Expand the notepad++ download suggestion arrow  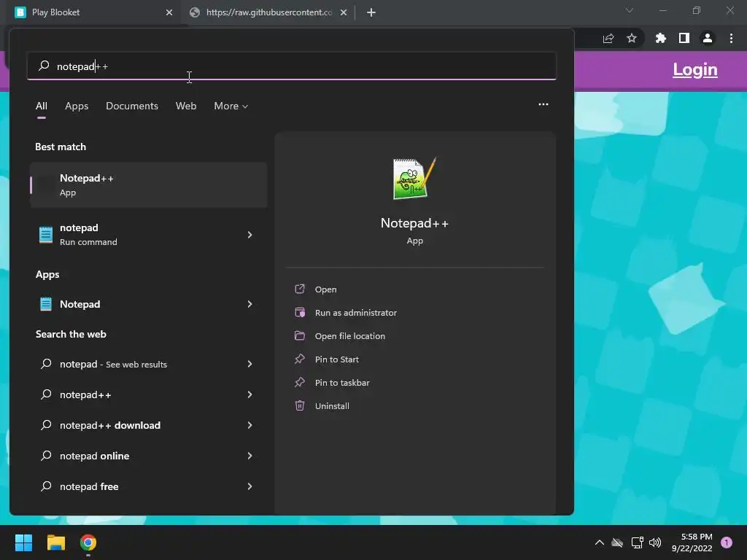[x=249, y=425]
